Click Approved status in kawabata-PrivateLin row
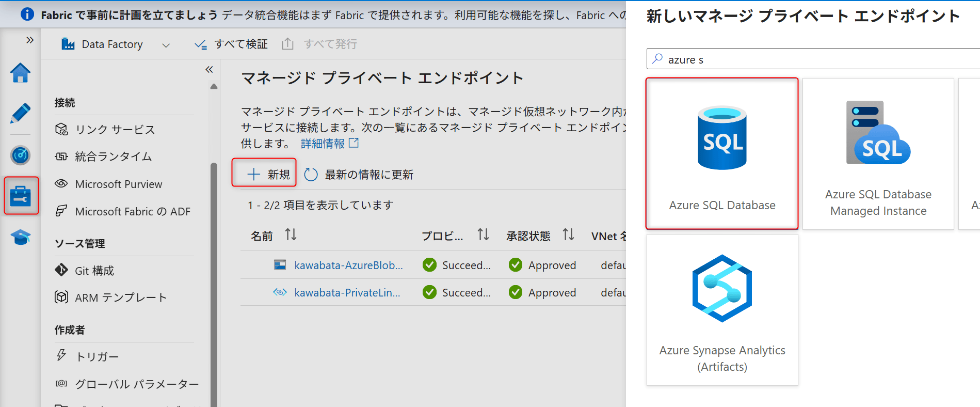Viewport: 980px width, 407px height. [x=542, y=293]
